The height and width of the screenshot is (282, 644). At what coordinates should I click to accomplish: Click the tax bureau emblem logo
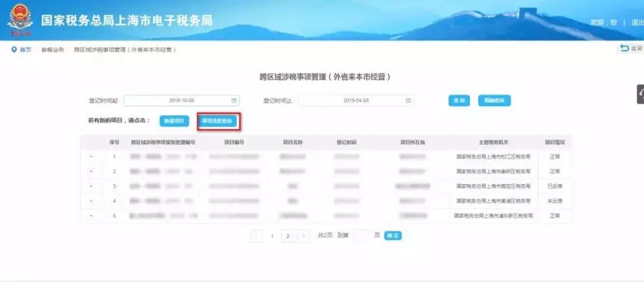click(20, 20)
